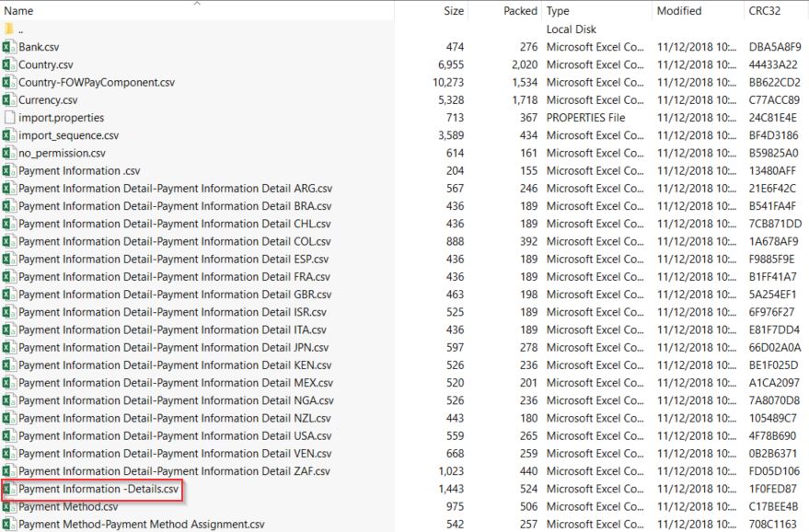Select the Payment Information Detail MEX.csv file
The height and width of the screenshot is (532, 809).
coord(176,383)
